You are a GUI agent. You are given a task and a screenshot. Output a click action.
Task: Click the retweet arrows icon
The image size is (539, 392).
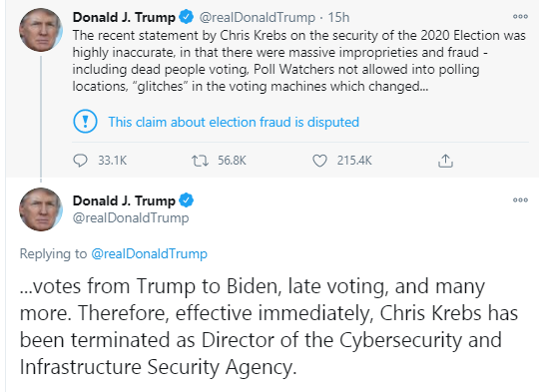200,161
